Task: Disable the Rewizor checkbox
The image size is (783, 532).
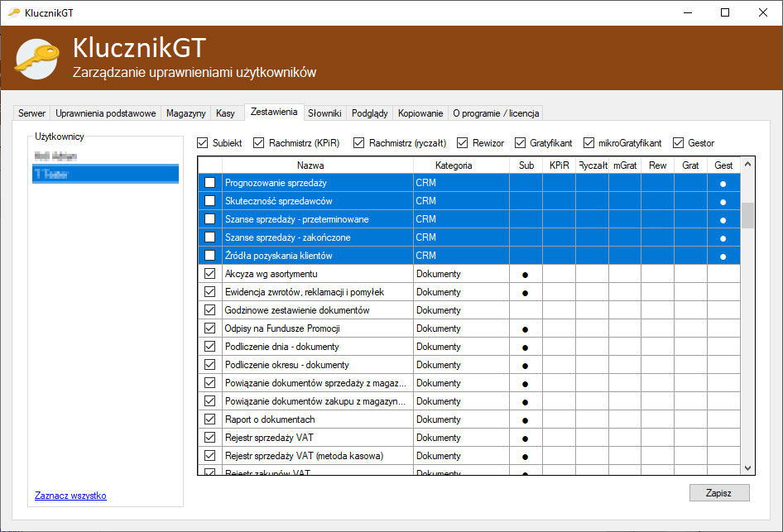Action: click(x=463, y=143)
